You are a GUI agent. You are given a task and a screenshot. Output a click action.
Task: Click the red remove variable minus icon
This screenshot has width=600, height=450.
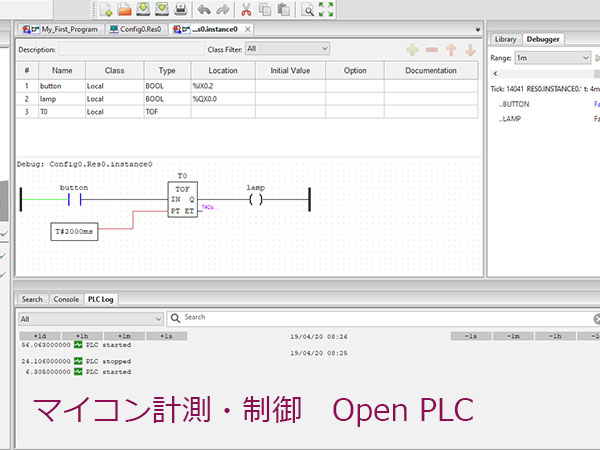(x=432, y=49)
